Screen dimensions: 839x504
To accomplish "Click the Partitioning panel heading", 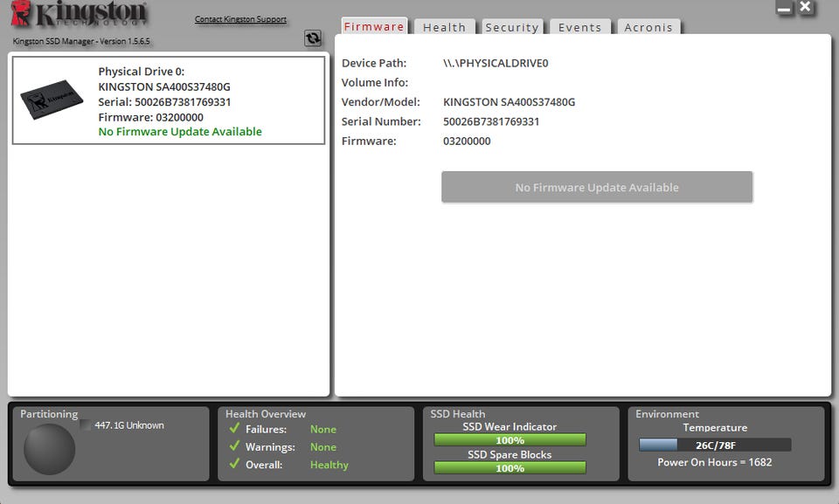I will pos(49,414).
